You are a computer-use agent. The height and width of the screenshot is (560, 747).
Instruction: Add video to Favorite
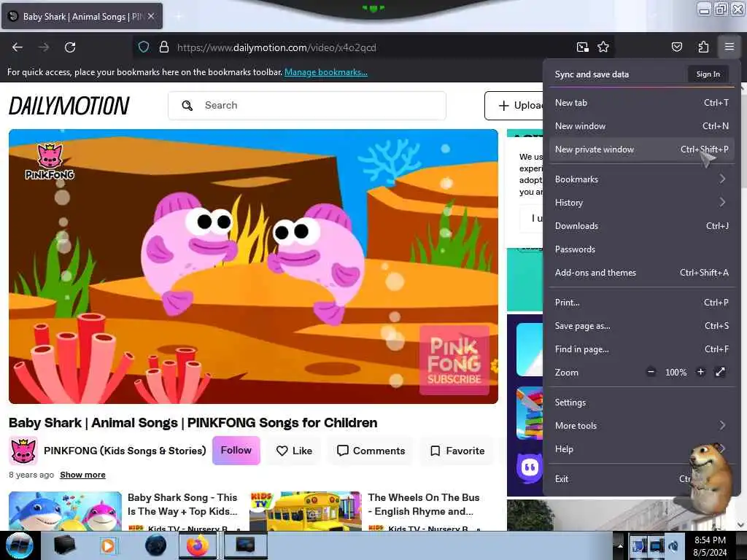point(457,451)
